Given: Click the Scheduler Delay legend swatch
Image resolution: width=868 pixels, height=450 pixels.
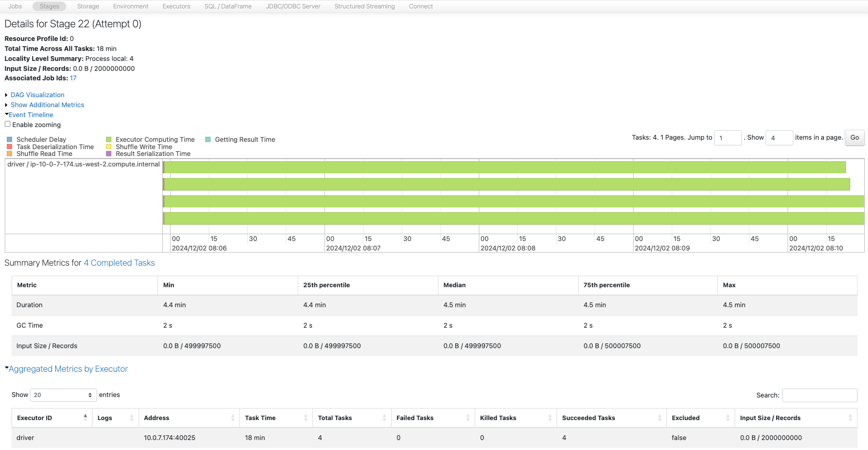Looking at the screenshot, I should pyautogui.click(x=9, y=140).
